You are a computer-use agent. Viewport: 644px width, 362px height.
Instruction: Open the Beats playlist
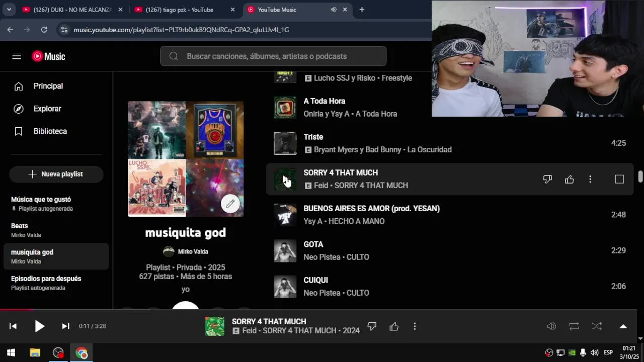click(x=55, y=230)
